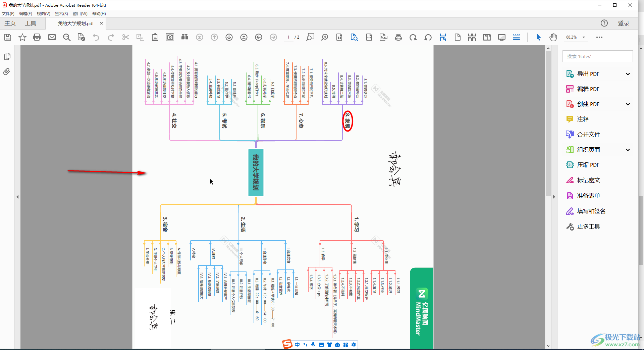Go to previous view left-arrow icon
Screen dimensions: 644x350
pos(259,37)
